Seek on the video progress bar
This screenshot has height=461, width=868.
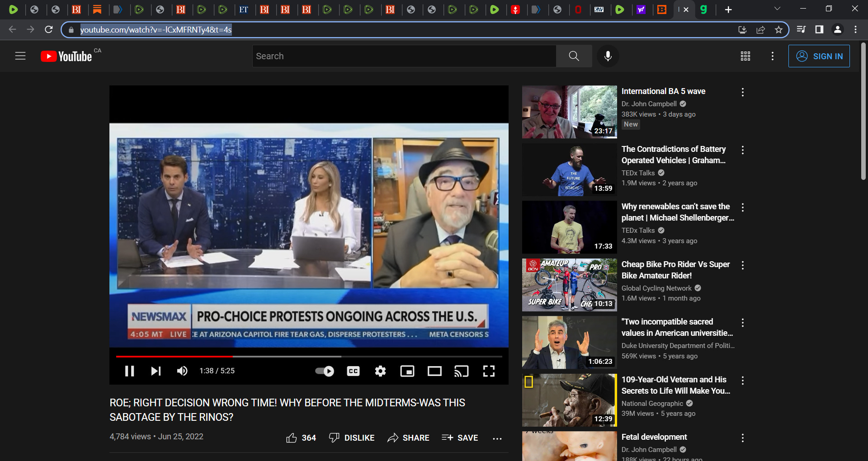tap(309, 357)
